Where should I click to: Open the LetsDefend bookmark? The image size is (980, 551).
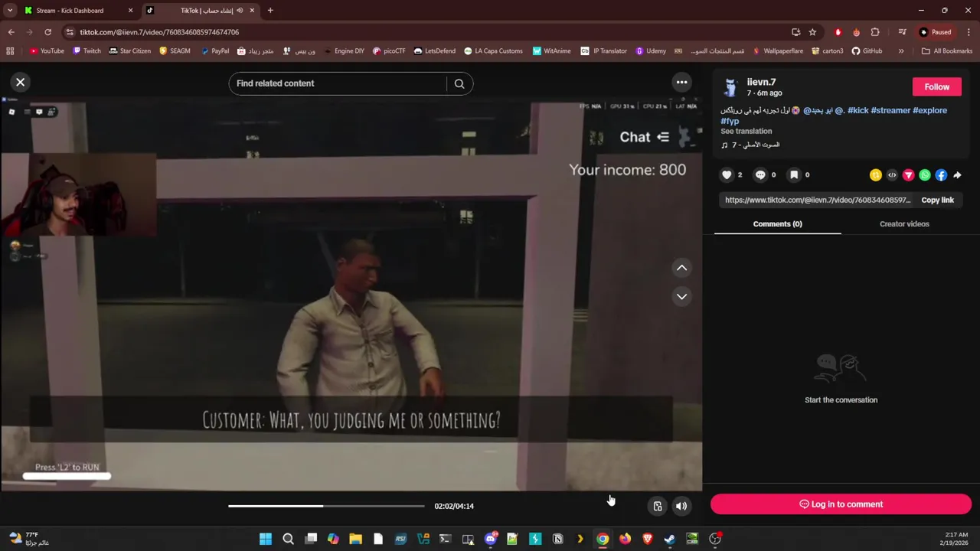tap(434, 51)
